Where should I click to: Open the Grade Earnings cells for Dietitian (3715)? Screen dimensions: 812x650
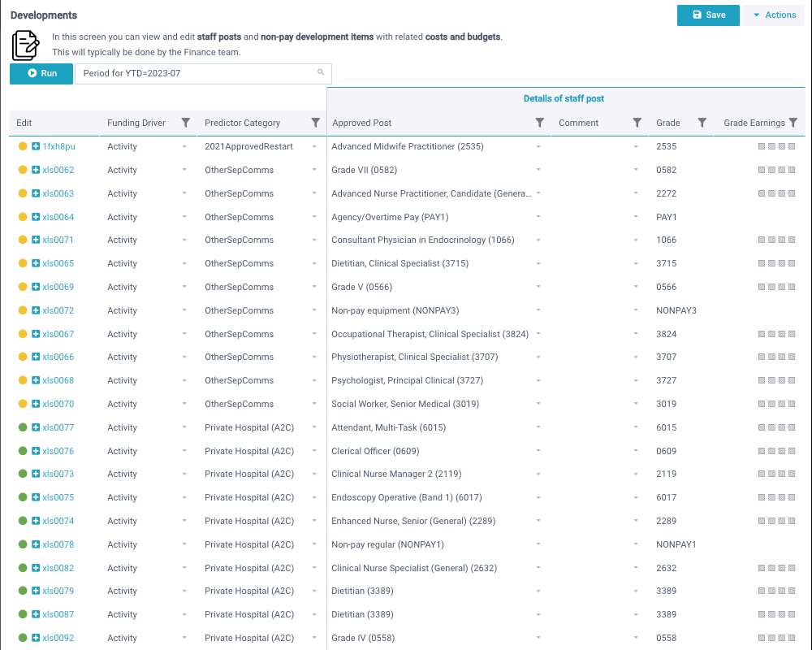click(776, 263)
